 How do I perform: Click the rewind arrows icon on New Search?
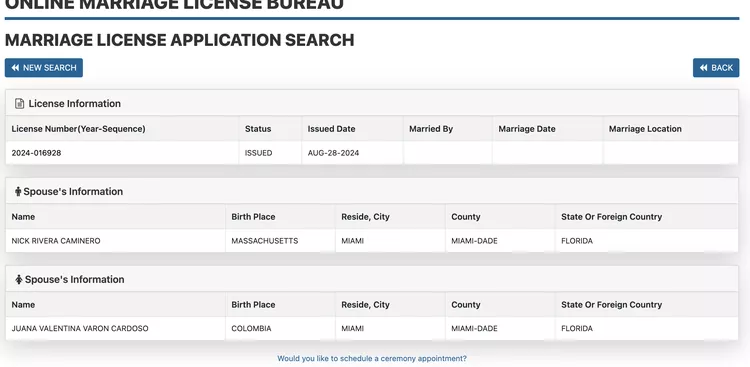coord(15,68)
